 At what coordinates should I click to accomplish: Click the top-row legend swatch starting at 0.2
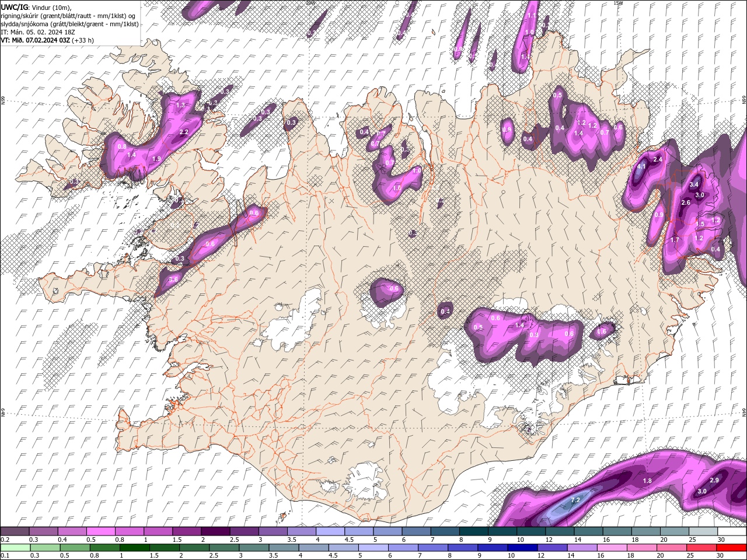pyautogui.click(x=15, y=531)
